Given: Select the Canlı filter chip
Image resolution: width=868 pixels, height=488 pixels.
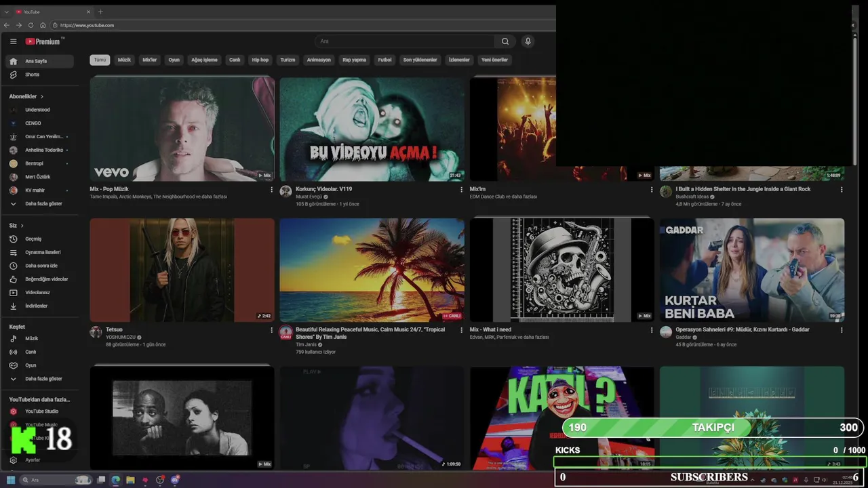Looking at the screenshot, I should 235,60.
